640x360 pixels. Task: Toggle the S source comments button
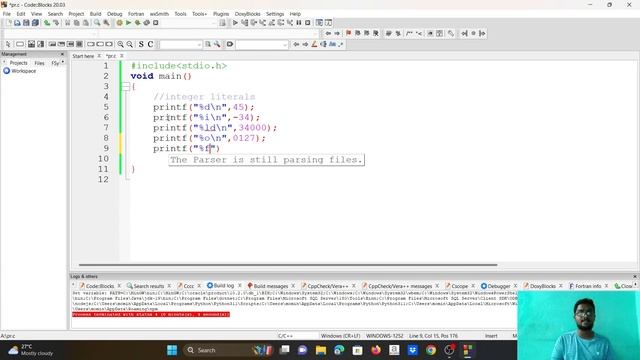141,44
